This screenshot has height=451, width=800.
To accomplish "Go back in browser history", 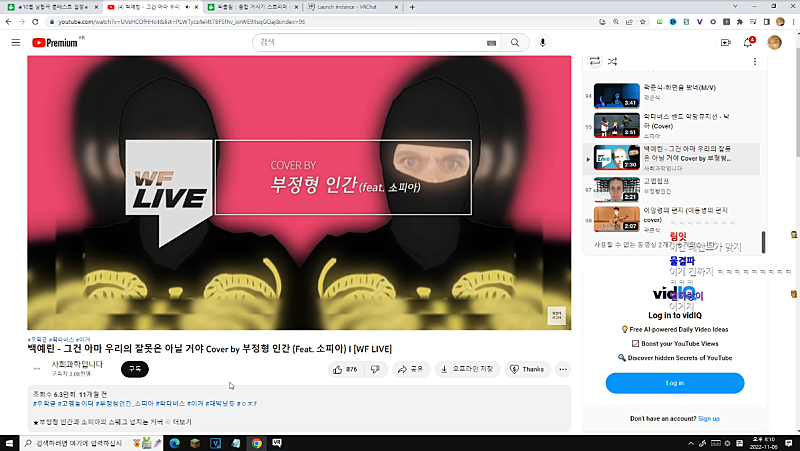I will (x=8, y=22).
